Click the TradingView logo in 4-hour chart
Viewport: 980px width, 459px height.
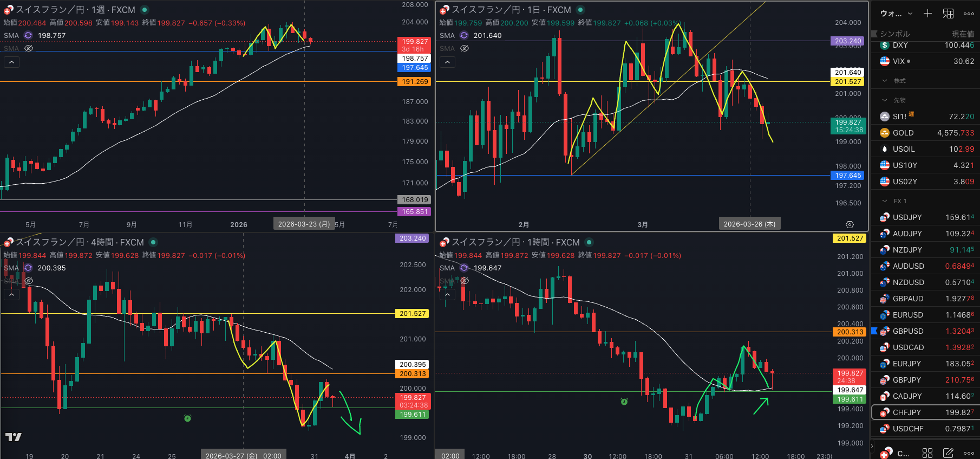click(x=14, y=437)
